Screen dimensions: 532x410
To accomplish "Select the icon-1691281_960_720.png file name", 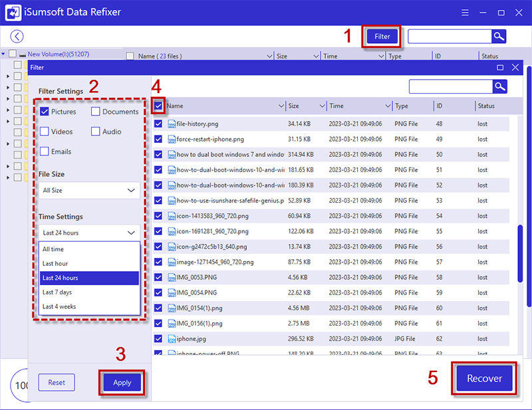I will (212, 231).
